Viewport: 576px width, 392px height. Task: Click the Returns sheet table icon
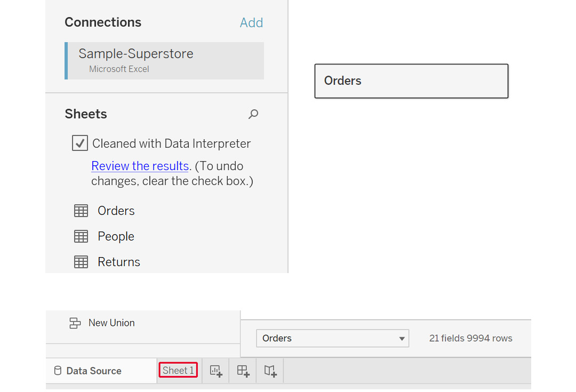[x=81, y=262]
